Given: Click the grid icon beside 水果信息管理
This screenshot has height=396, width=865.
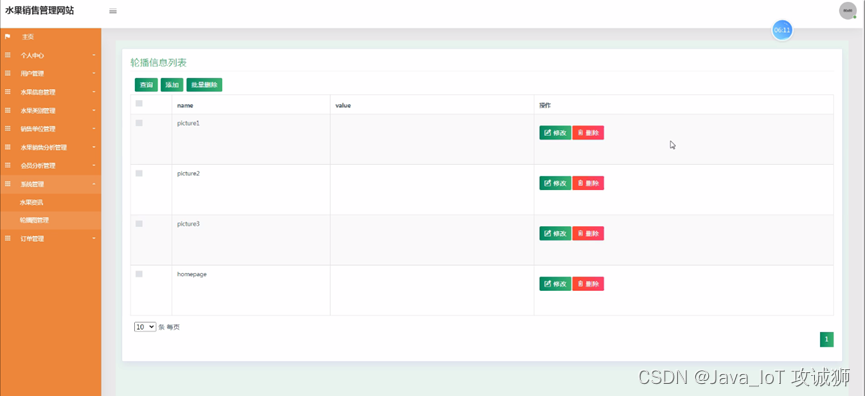Looking at the screenshot, I should click(x=8, y=92).
